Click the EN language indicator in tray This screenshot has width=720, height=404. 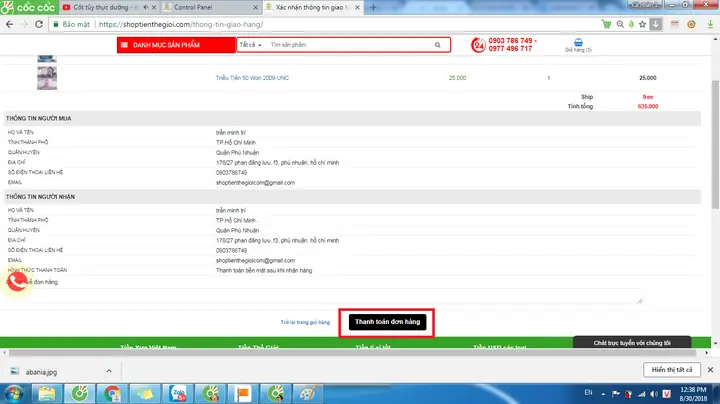pyautogui.click(x=588, y=393)
